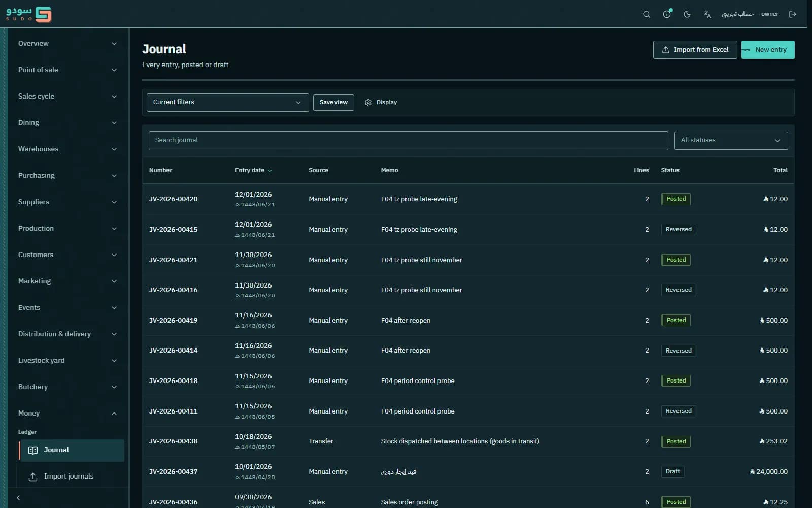
Task: Click the Sudo logo
Action: tap(28, 14)
